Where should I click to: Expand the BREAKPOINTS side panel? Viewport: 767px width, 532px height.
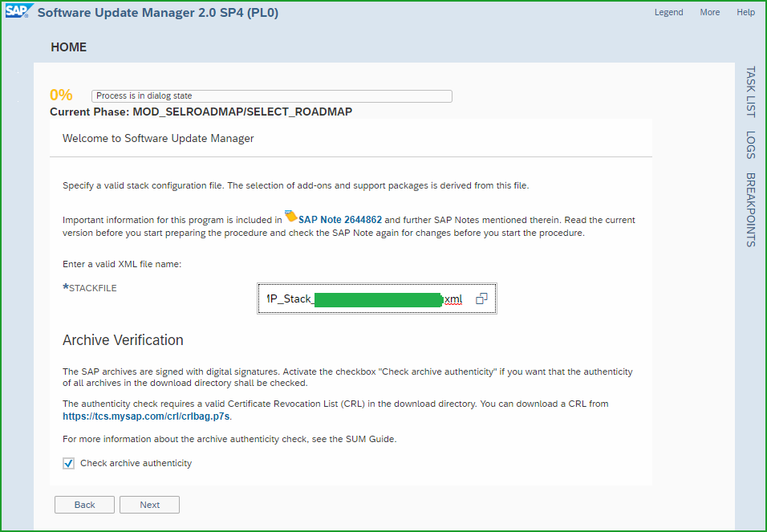click(751, 210)
